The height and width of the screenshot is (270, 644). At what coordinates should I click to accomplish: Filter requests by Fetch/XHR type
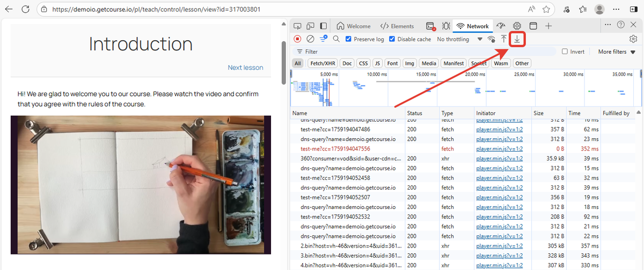pyautogui.click(x=322, y=63)
